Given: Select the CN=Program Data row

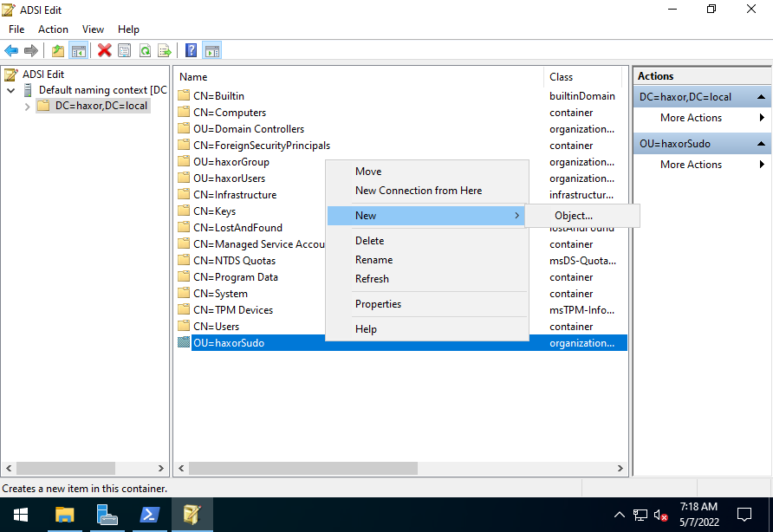Looking at the screenshot, I should [236, 277].
